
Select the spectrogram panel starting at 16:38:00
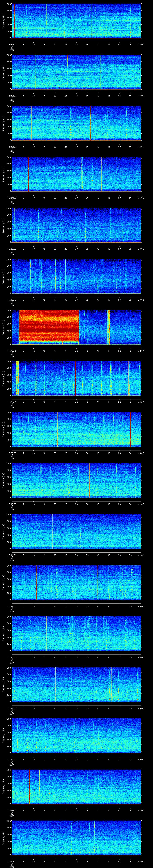pos(77,378)
